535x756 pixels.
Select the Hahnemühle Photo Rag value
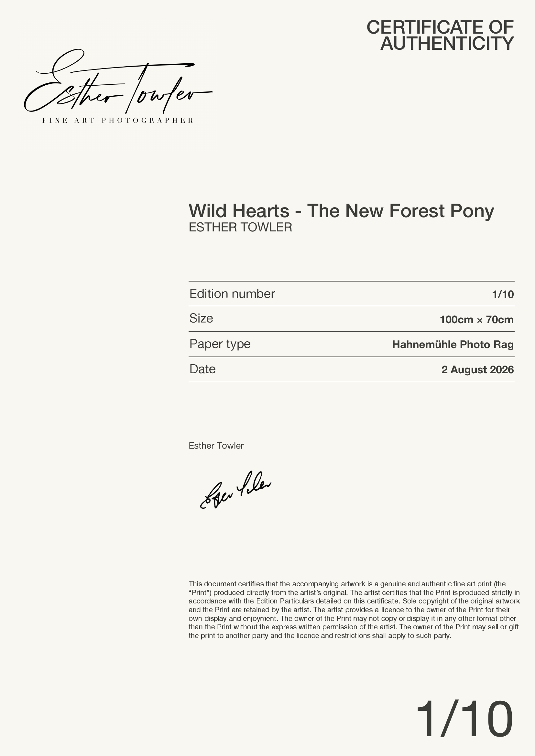pyautogui.click(x=453, y=345)
